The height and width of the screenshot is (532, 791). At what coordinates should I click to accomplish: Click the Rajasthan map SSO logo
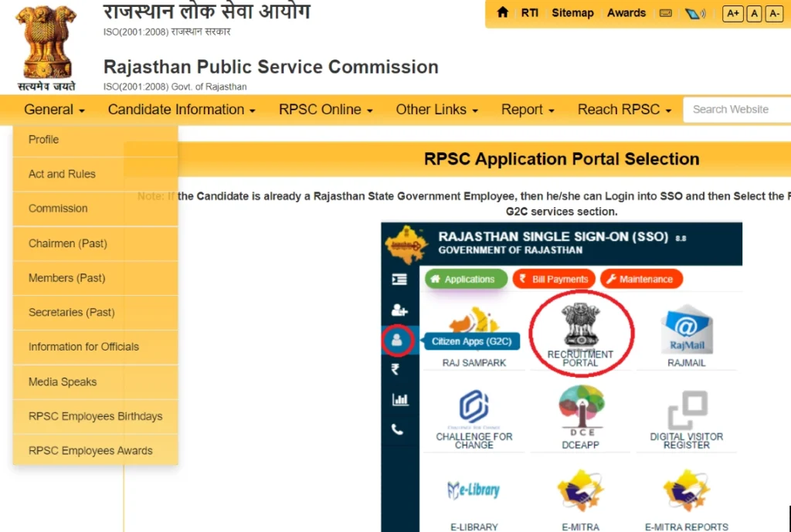tap(406, 245)
